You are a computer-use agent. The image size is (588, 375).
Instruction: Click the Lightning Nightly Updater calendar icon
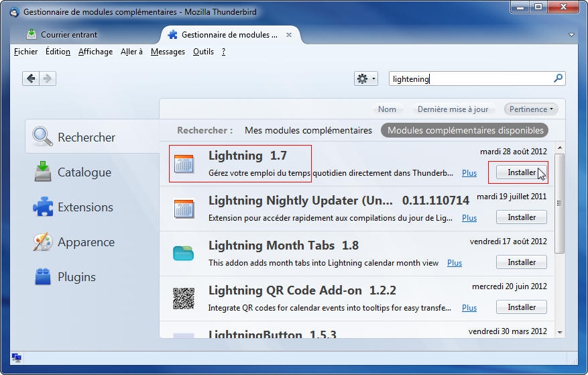tap(184, 209)
